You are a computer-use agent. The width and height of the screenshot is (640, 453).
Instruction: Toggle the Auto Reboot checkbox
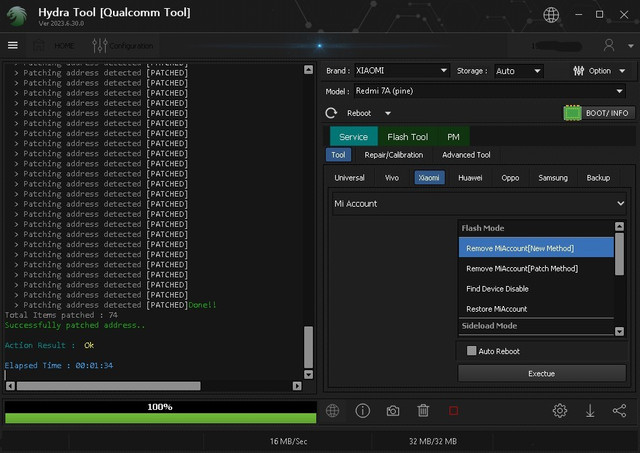coord(471,351)
